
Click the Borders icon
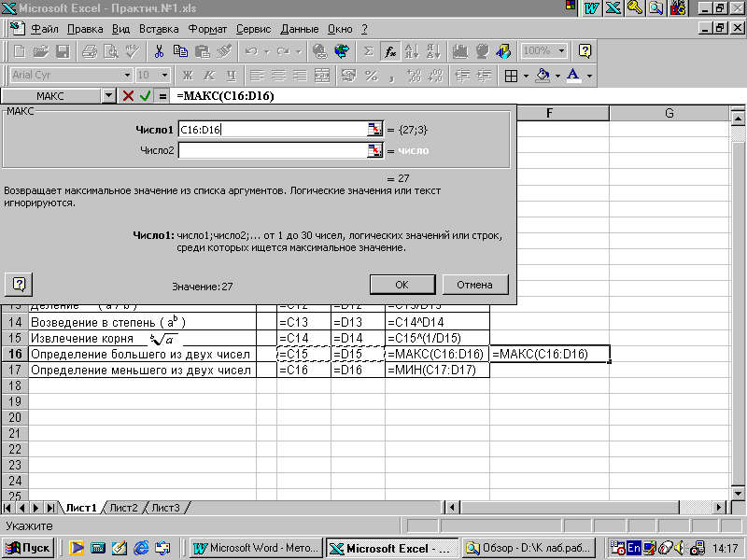click(x=511, y=76)
